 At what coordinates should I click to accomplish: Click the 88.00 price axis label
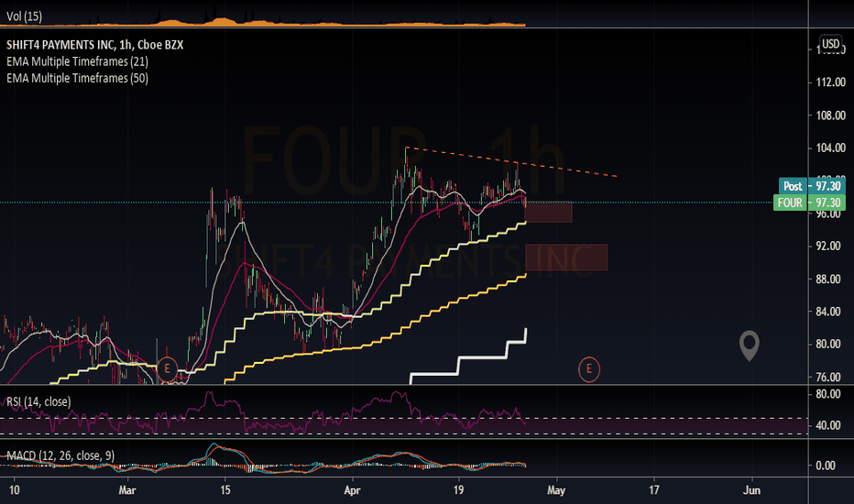827,279
